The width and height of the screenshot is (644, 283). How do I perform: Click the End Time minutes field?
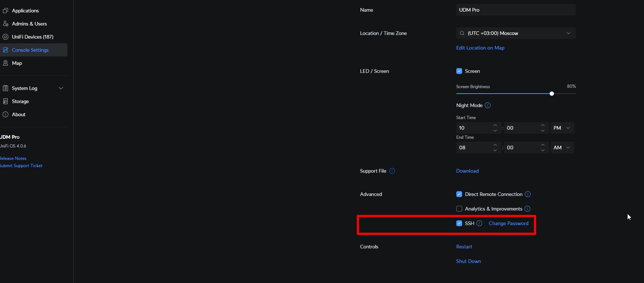tap(526, 148)
